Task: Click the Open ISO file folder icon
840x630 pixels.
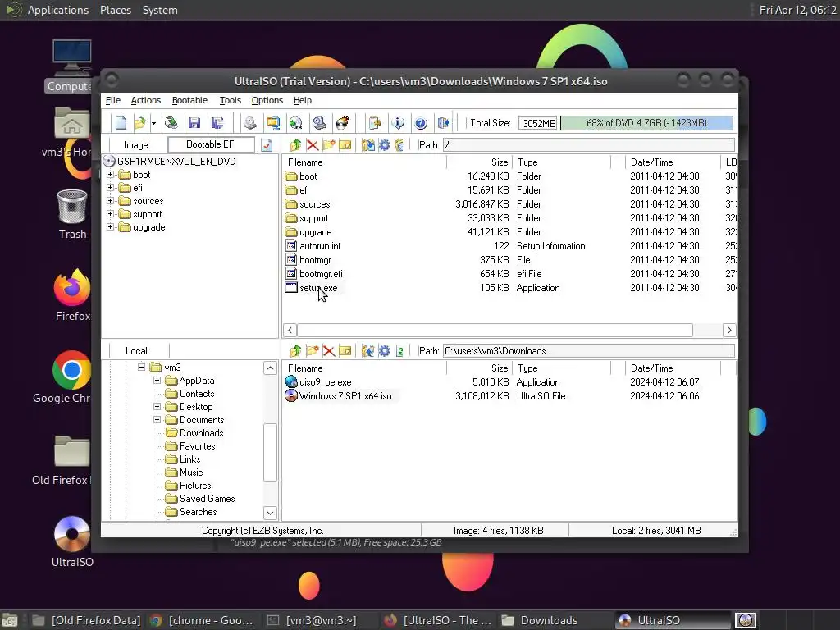Action: (x=139, y=123)
